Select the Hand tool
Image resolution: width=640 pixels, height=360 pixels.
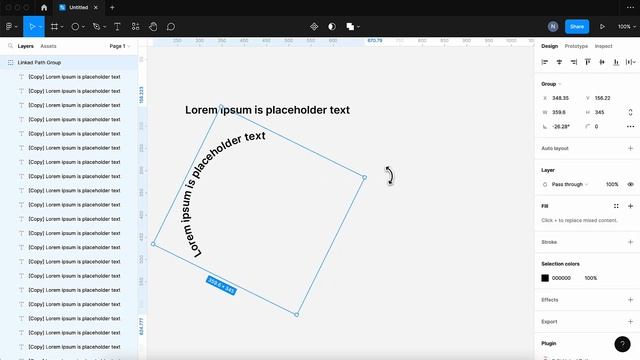click(153, 27)
